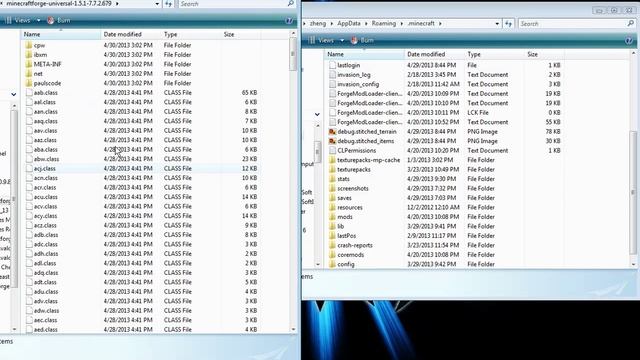
Task: Click the .minecraft file list scrollbar thumb
Action: [633, 192]
